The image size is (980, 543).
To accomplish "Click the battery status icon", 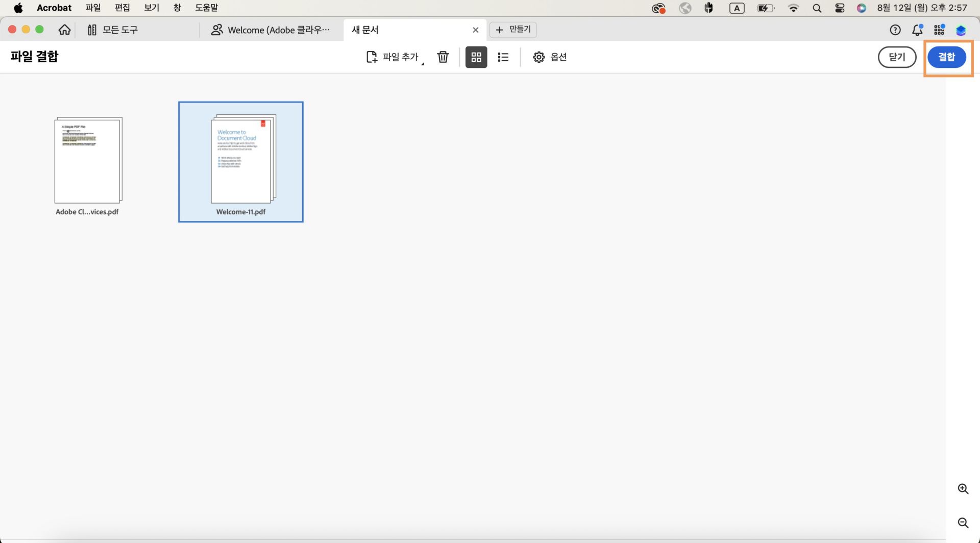I will 766,8.
